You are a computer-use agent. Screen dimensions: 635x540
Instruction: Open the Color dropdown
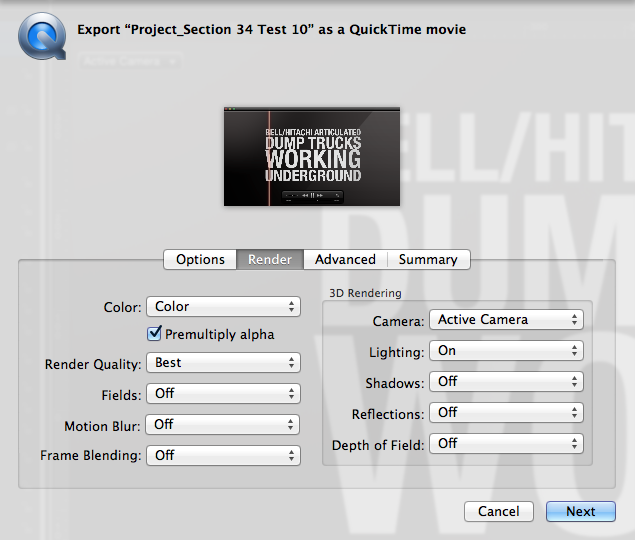[x=223, y=306]
